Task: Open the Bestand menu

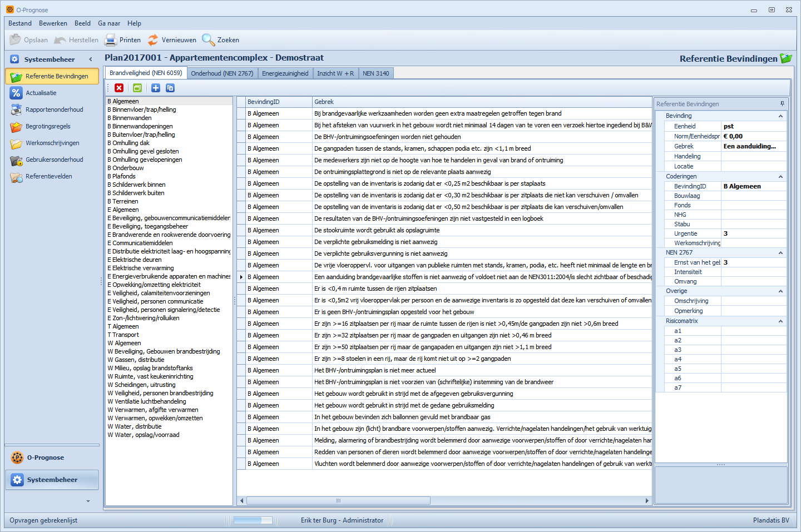Action: pos(20,23)
